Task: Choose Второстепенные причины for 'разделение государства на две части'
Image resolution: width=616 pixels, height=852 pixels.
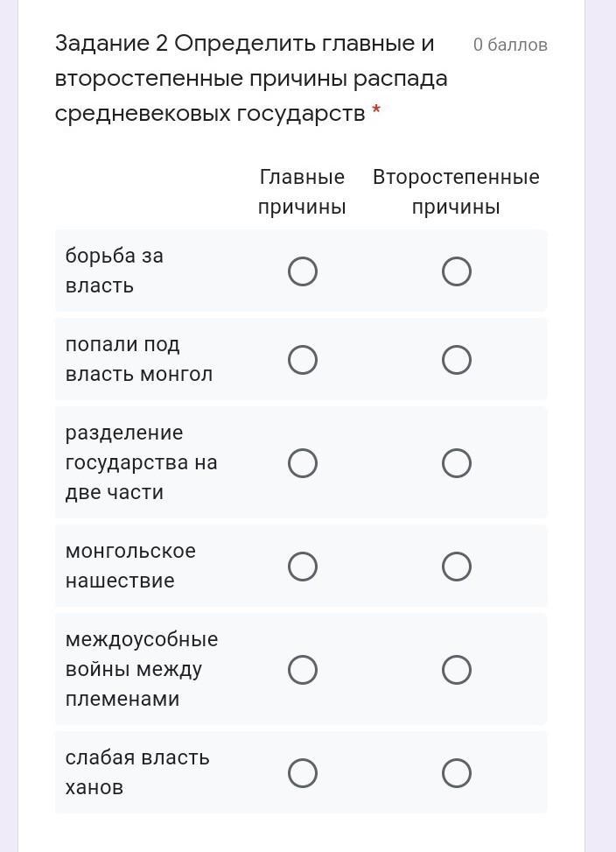Action: pyautogui.click(x=457, y=463)
